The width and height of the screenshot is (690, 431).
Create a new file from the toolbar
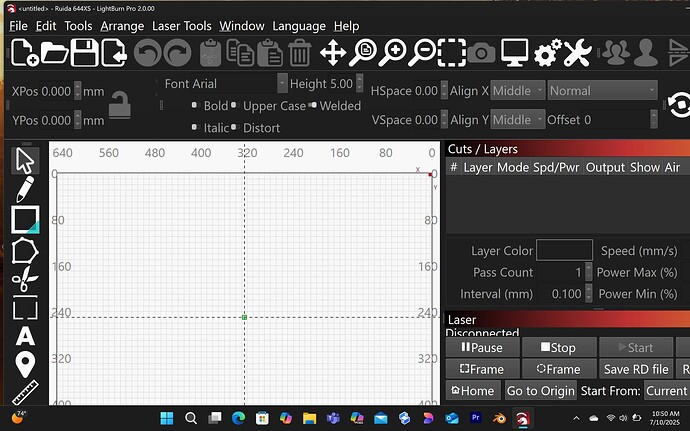point(24,53)
